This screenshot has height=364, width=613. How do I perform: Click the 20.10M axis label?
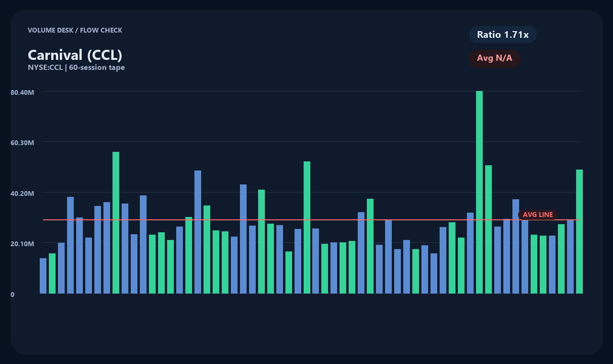click(23, 244)
